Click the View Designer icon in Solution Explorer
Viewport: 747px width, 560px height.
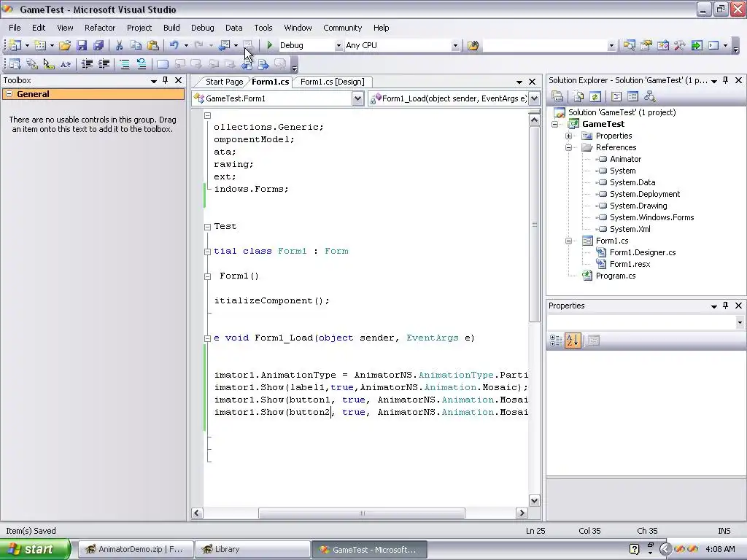point(632,97)
